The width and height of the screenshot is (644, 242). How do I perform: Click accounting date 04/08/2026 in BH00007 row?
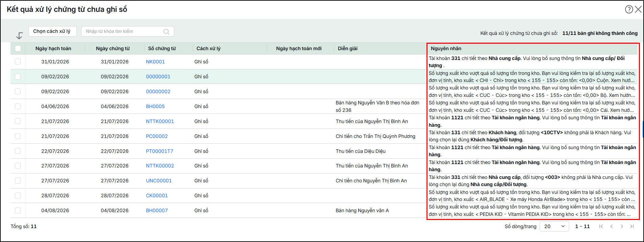(x=55, y=210)
